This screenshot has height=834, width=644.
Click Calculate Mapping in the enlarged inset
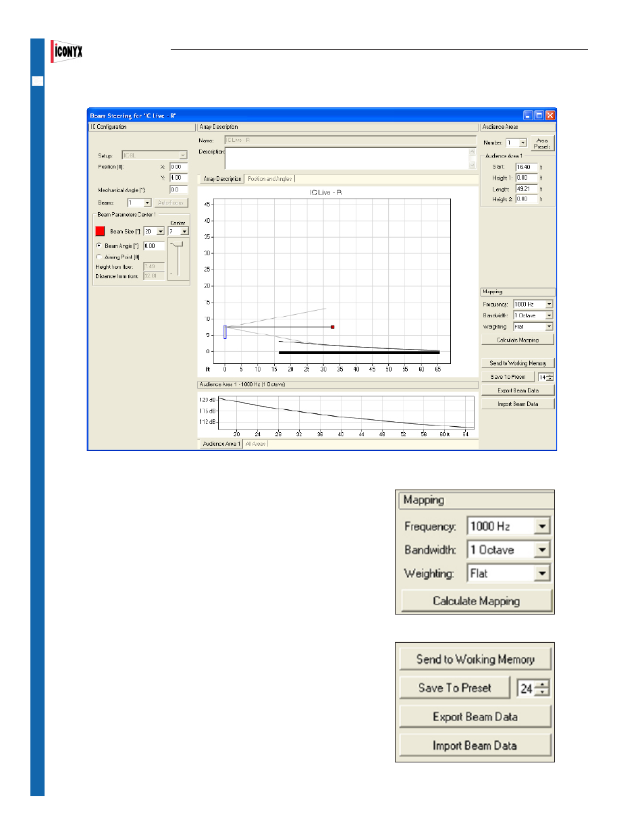click(x=477, y=601)
